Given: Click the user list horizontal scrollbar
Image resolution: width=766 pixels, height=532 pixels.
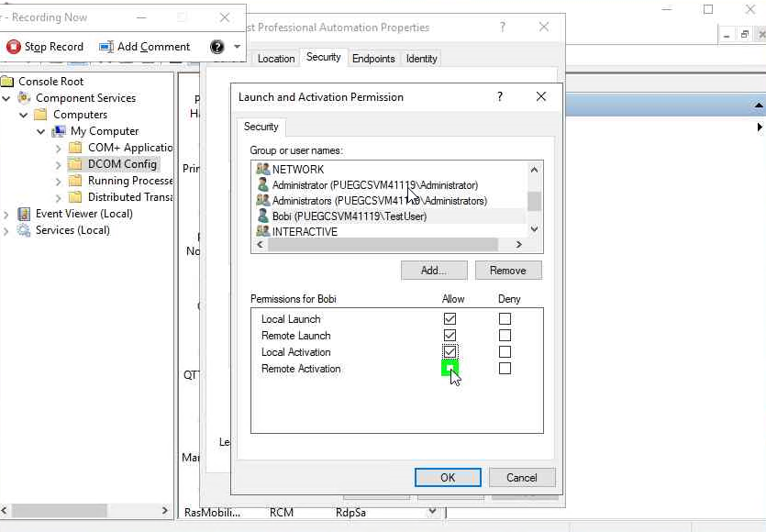Looking at the screenshot, I should click(x=385, y=245).
